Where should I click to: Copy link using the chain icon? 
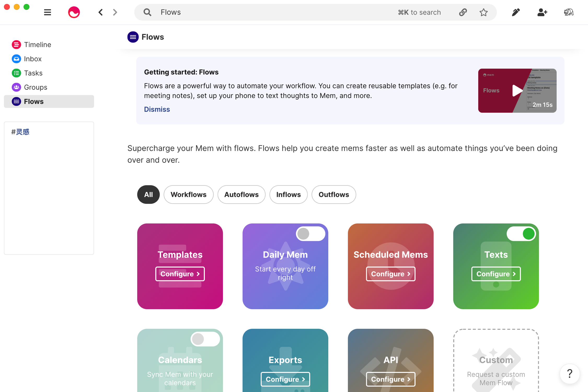pos(463,12)
